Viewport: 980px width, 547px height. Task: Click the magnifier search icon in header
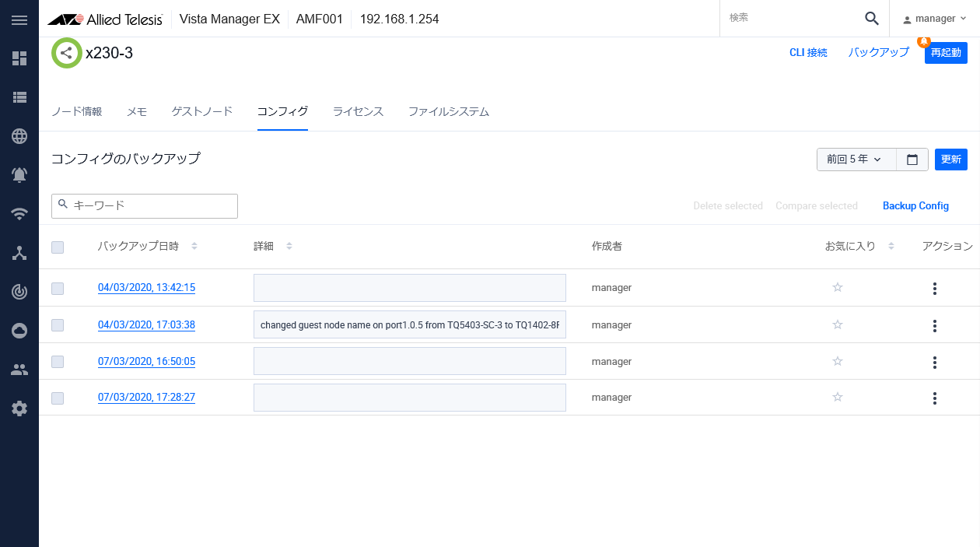click(x=872, y=19)
